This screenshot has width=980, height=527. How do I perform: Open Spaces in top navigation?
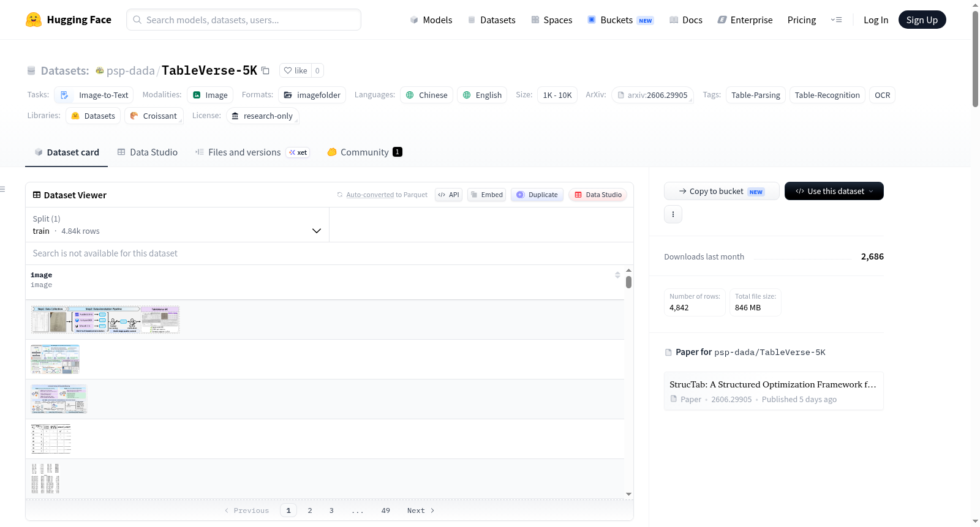(x=551, y=20)
